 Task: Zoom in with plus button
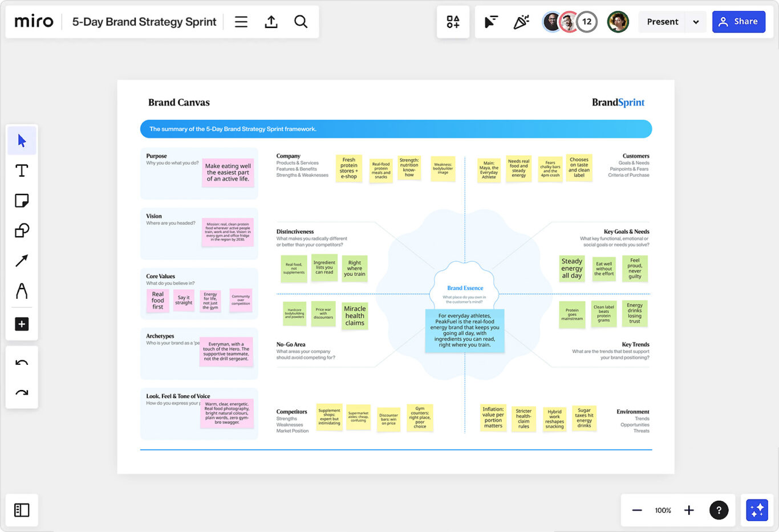pos(689,510)
